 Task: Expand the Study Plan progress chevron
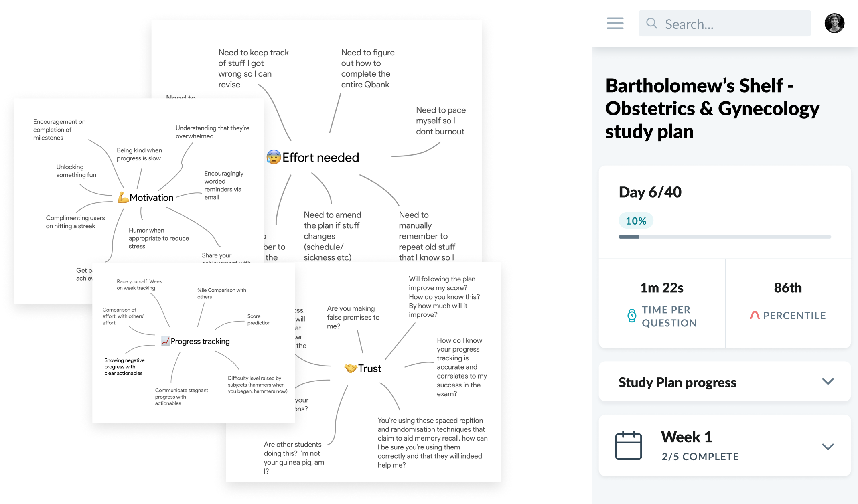pyautogui.click(x=828, y=381)
